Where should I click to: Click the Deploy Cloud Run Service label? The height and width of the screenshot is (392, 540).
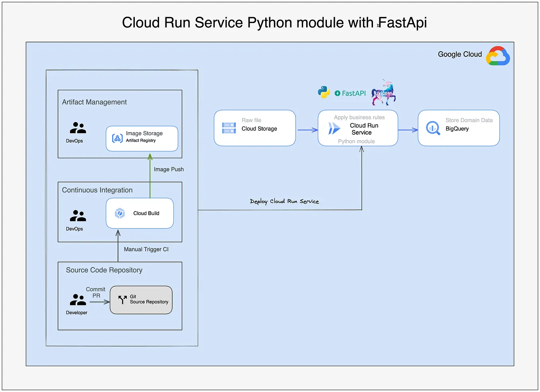click(x=284, y=201)
